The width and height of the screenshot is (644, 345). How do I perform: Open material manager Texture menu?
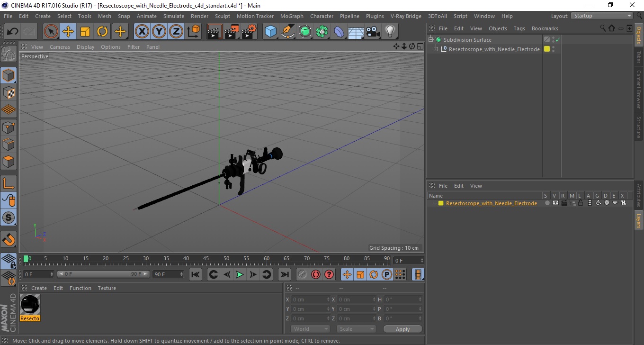107,288
